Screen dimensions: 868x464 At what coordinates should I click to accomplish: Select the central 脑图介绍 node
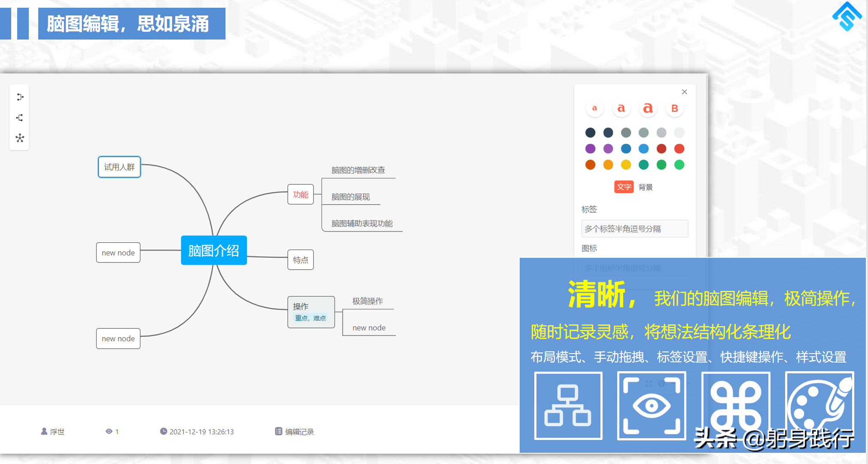(x=214, y=250)
